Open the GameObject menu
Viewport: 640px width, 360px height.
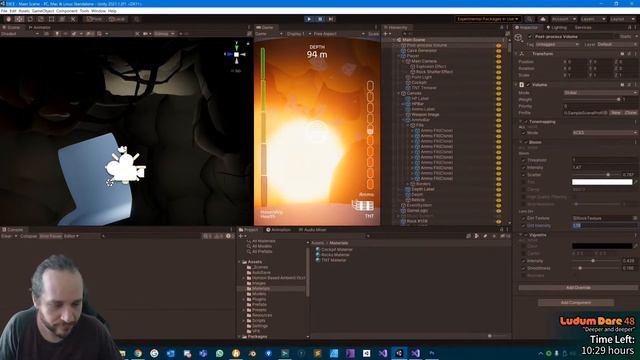(43, 11)
